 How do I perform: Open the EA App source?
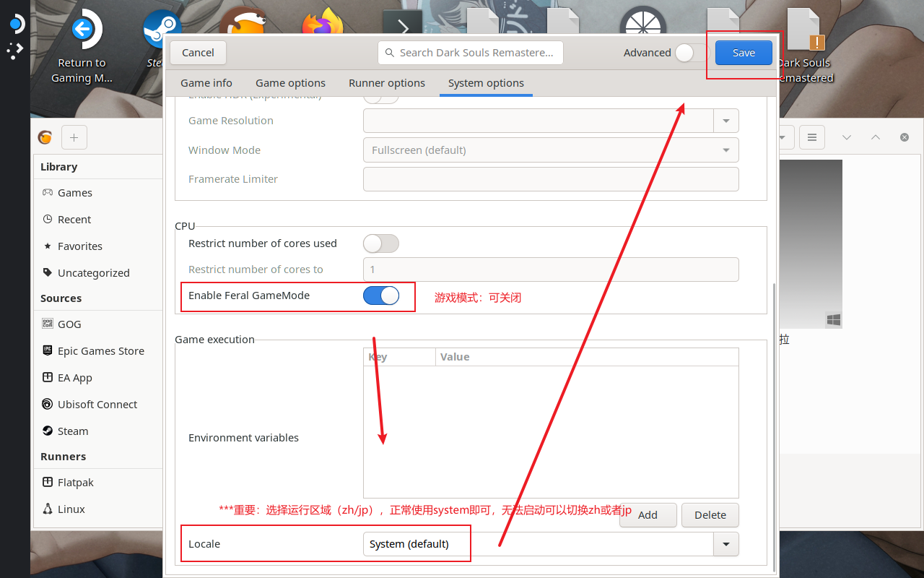[74, 378]
